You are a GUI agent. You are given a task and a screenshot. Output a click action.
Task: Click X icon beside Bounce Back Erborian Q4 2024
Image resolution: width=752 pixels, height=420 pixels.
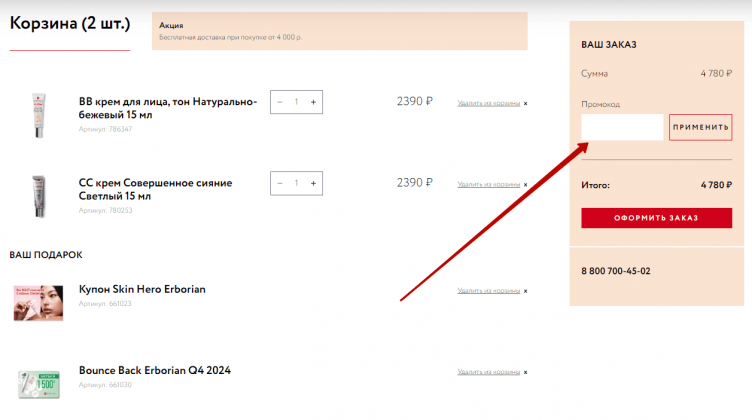tap(526, 372)
